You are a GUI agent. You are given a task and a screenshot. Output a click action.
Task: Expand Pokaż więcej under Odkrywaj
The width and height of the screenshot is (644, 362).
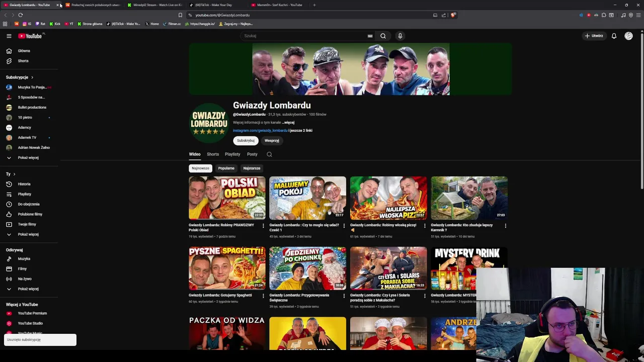click(x=28, y=289)
